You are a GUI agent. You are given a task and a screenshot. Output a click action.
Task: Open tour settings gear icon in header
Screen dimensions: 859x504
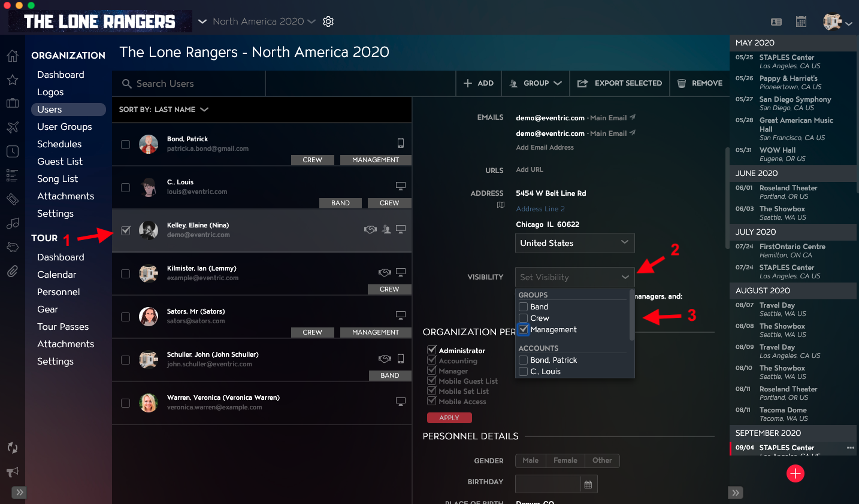point(328,22)
